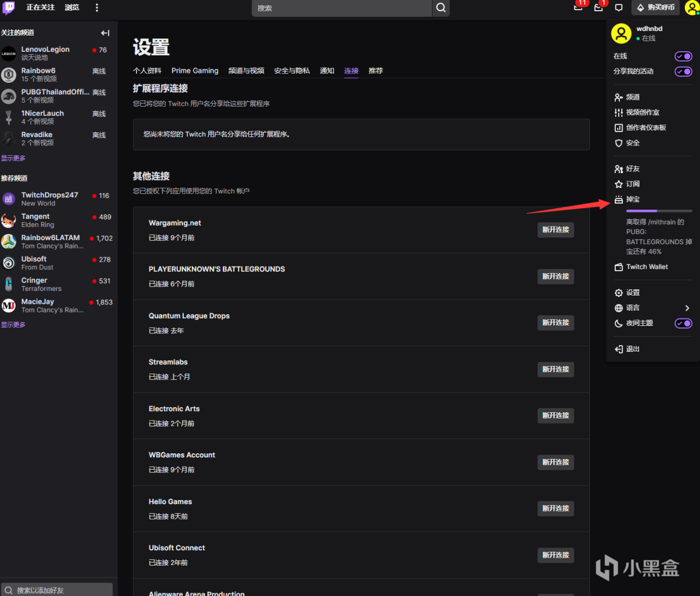This screenshot has width=700, height=596.
Task: Show more followed channels link
Action: pos(14,158)
